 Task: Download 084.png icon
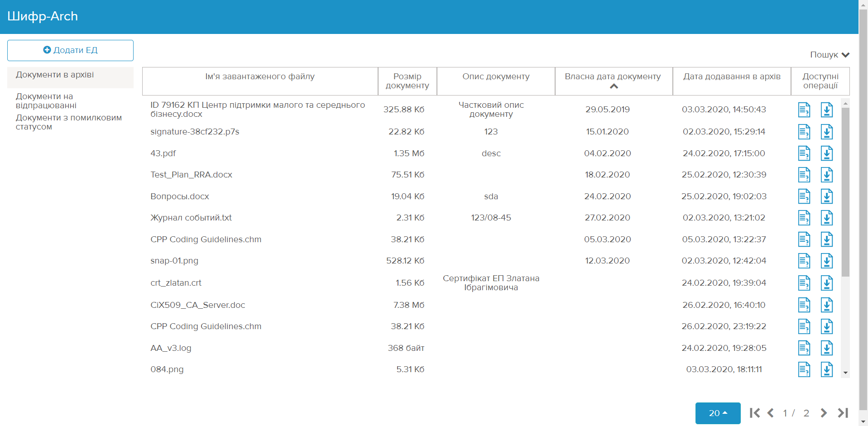[827, 369]
